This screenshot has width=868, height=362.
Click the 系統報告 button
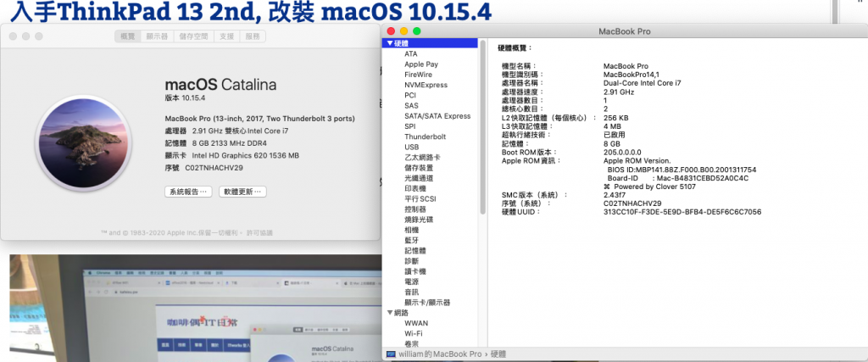coord(188,192)
